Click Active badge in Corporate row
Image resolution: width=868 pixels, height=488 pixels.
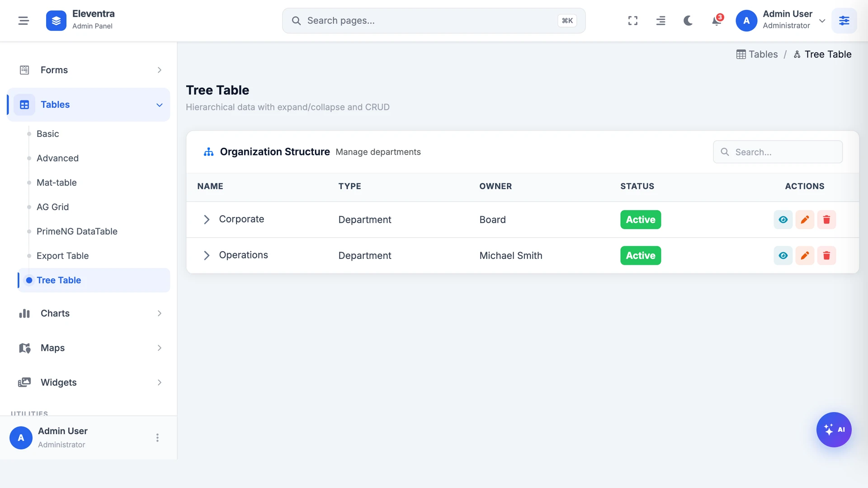(640, 220)
